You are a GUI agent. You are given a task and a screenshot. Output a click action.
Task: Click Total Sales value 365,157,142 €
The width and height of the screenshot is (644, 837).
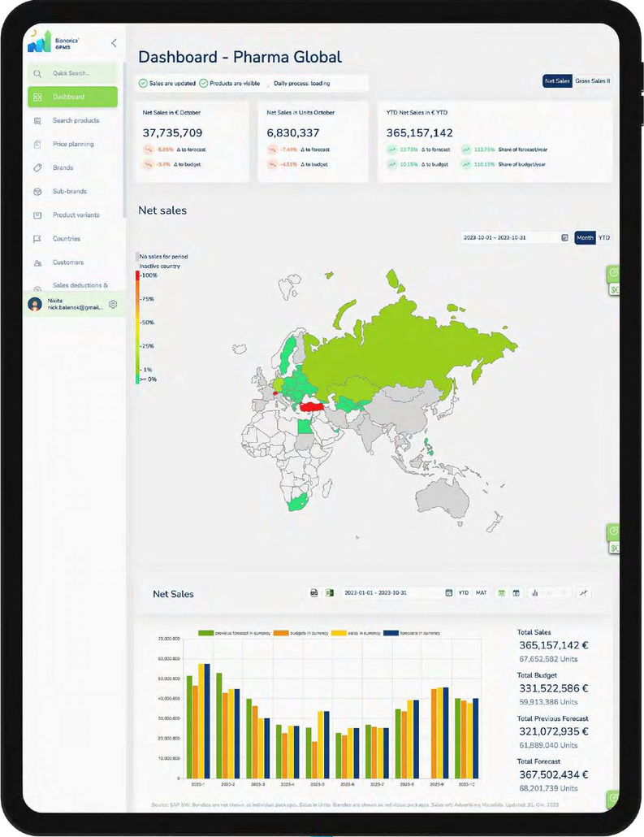tap(553, 645)
